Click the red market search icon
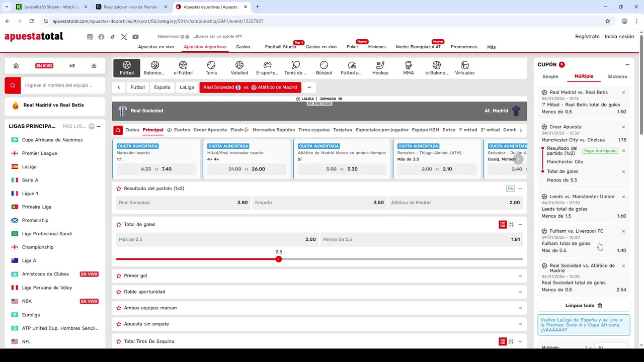 [118, 130]
